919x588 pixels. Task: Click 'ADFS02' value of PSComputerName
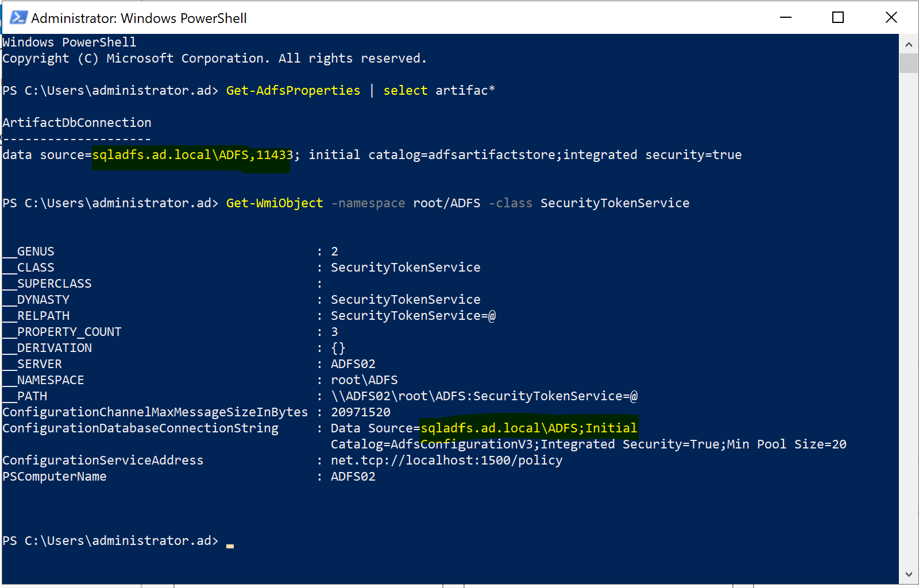point(353,477)
